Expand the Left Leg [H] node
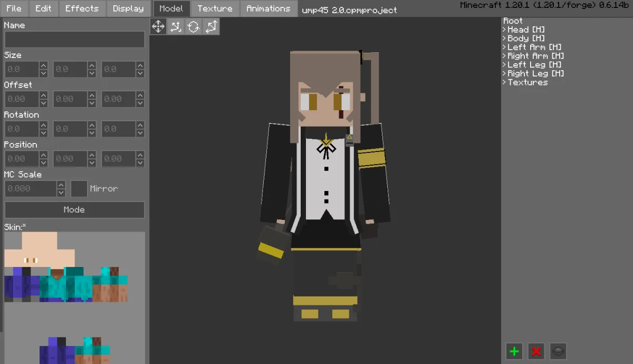Screen dimensions: 633x364 [504, 65]
